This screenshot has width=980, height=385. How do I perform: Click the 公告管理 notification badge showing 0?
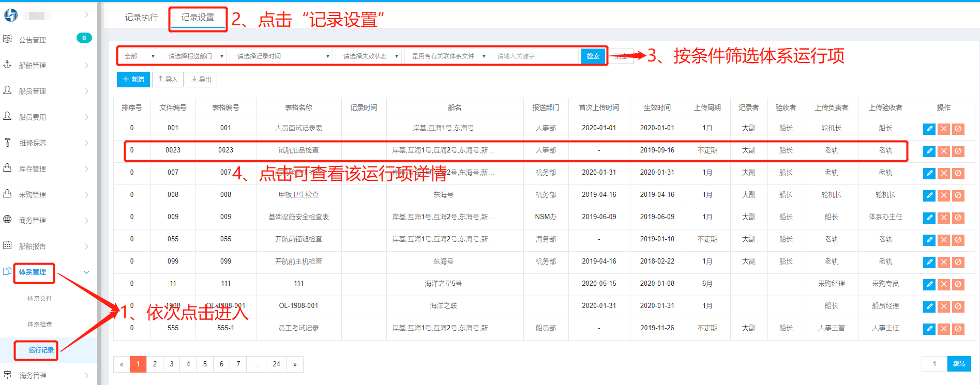tap(84, 38)
